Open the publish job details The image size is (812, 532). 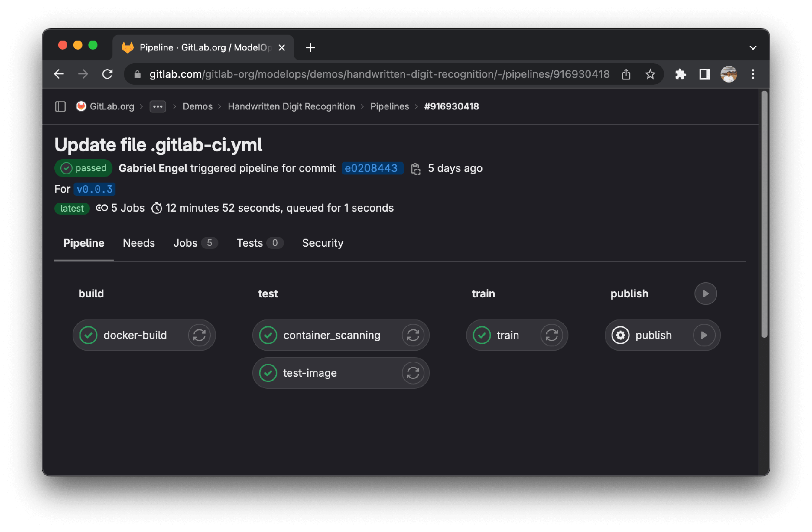tap(653, 335)
